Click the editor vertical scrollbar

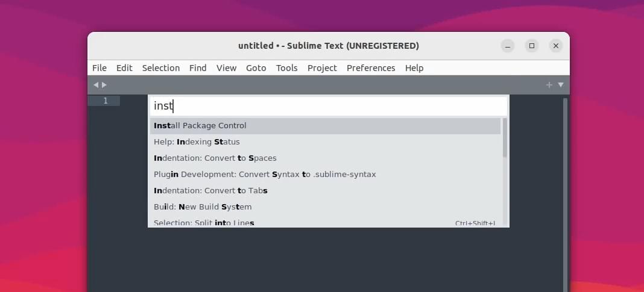565,195
